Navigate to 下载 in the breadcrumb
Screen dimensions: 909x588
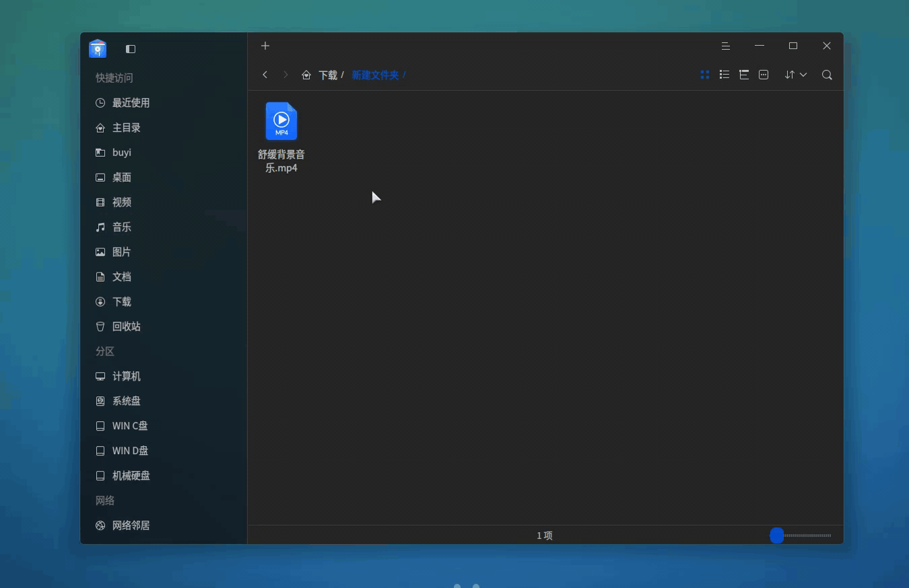coord(328,75)
